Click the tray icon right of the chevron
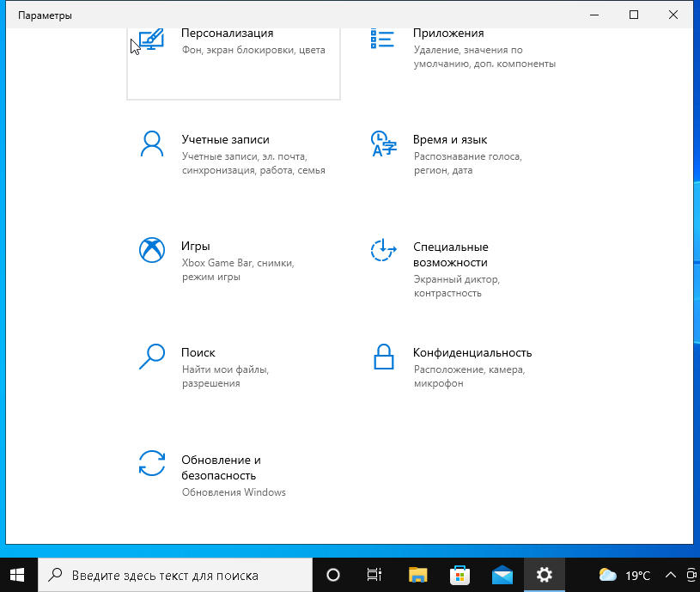 [x=692, y=575]
